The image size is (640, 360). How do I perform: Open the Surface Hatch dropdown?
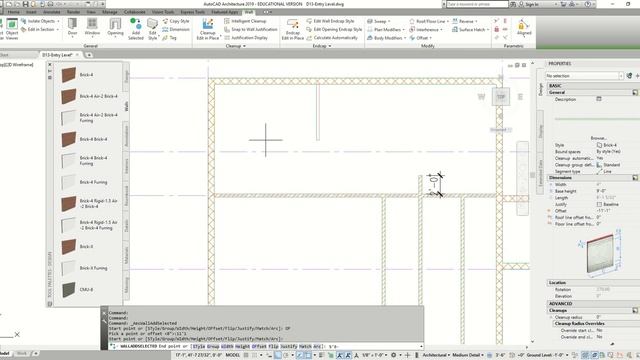(x=471, y=29)
